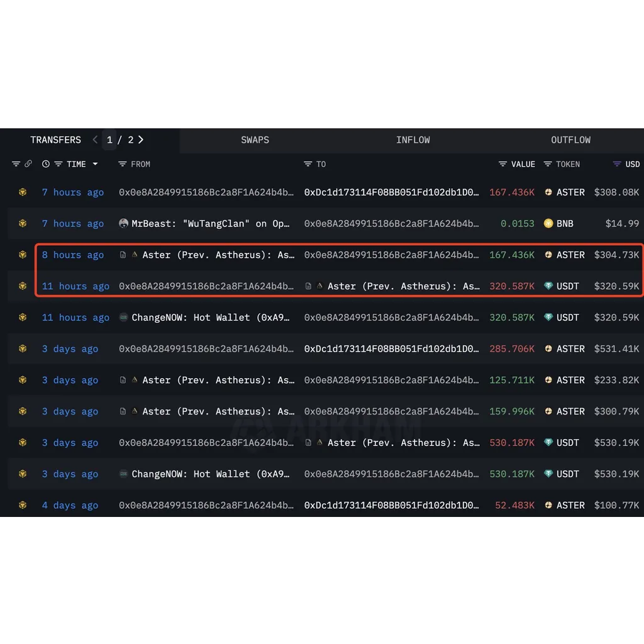Click the ChangeNOW icon on the 11 hours ago row
The width and height of the screenshot is (644, 644).
123,317
